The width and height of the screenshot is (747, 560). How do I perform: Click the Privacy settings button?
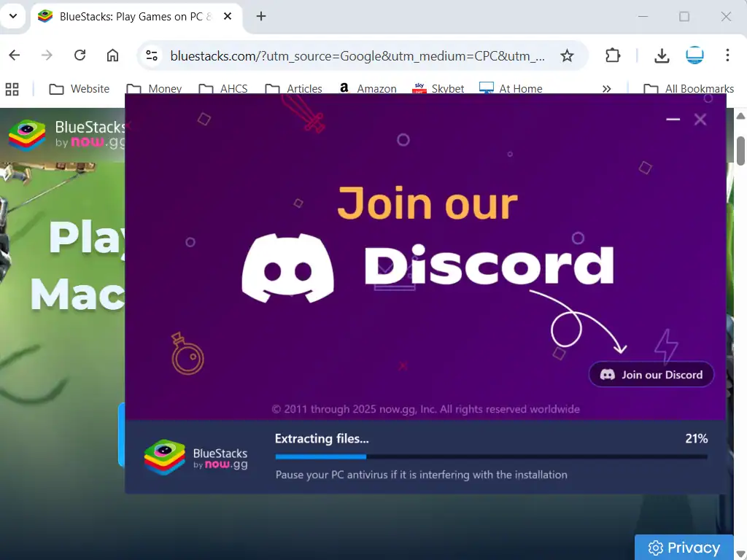point(684,548)
